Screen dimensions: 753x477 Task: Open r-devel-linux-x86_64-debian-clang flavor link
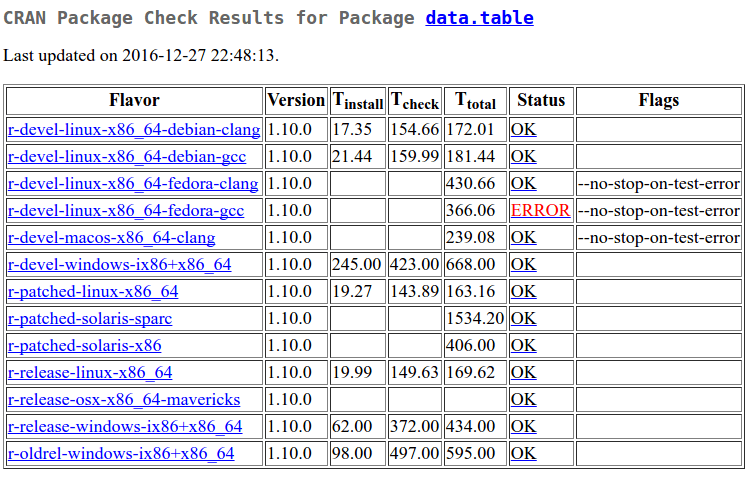tap(134, 130)
